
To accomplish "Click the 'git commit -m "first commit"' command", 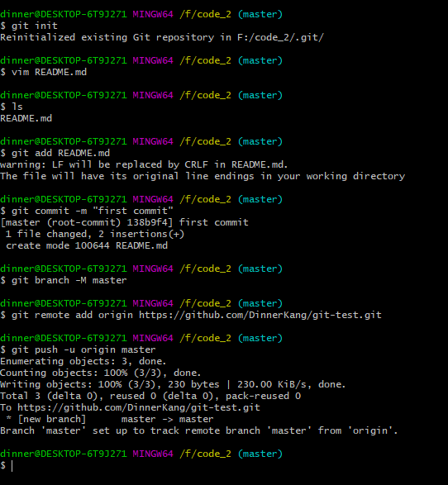I will pos(93,211).
